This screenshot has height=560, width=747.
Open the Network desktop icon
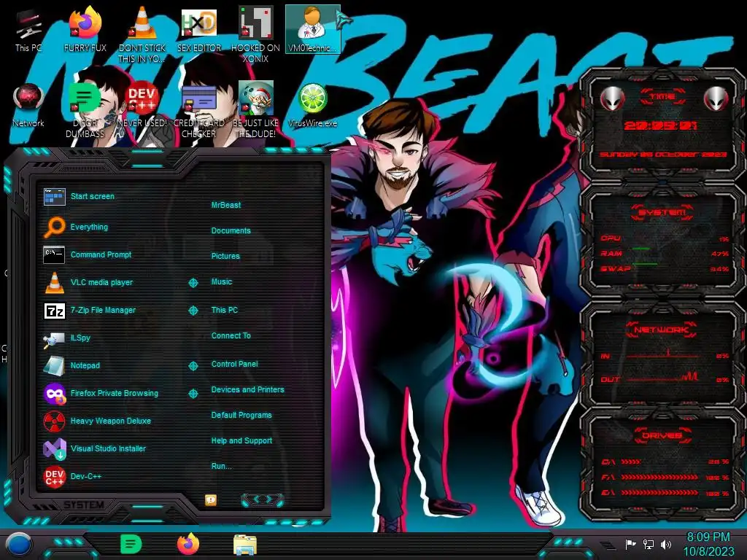28,106
